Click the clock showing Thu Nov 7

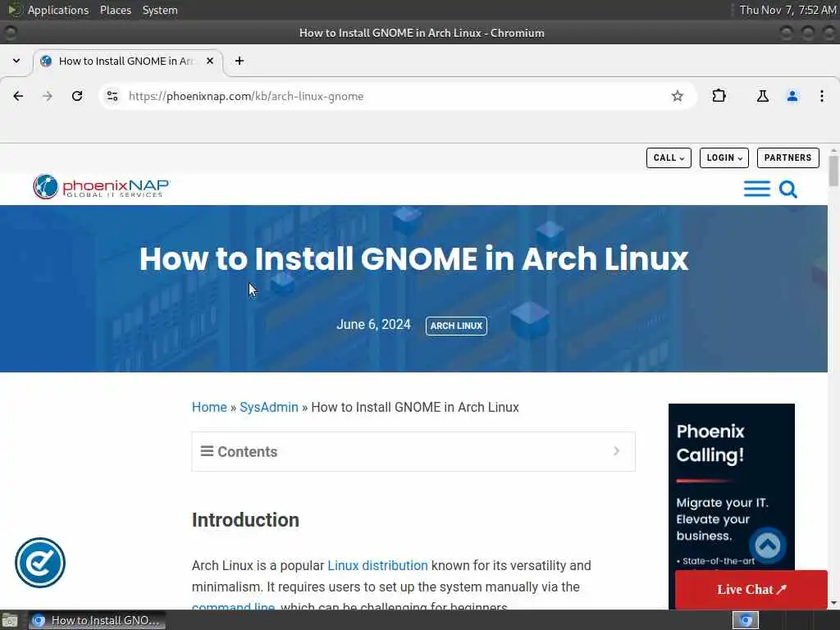click(787, 10)
